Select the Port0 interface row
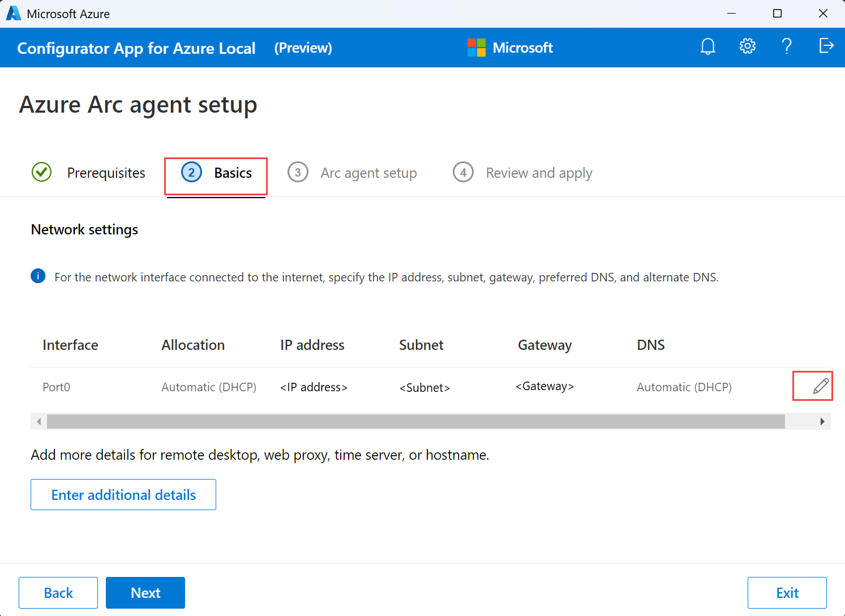845x616 pixels. pyautogui.click(x=56, y=387)
